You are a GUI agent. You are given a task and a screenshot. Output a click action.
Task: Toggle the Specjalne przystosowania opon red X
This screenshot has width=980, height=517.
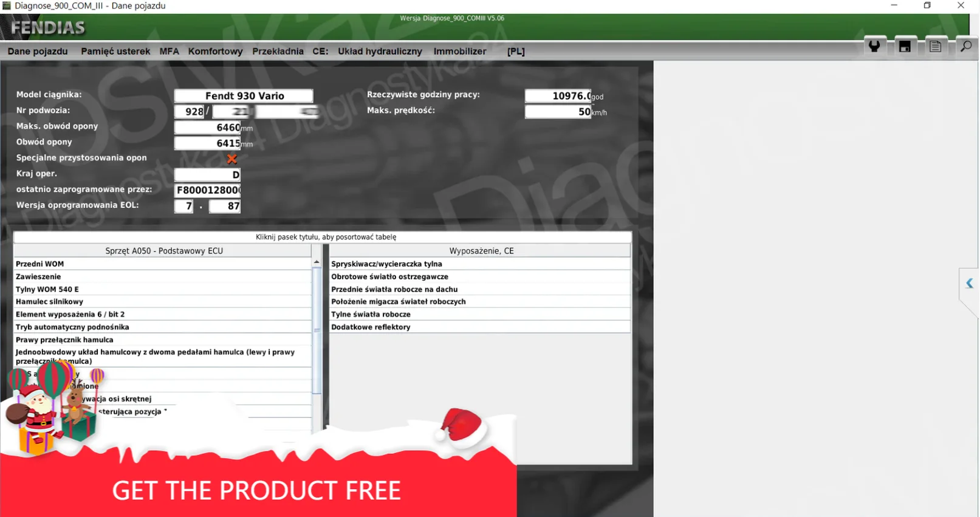pos(232,159)
